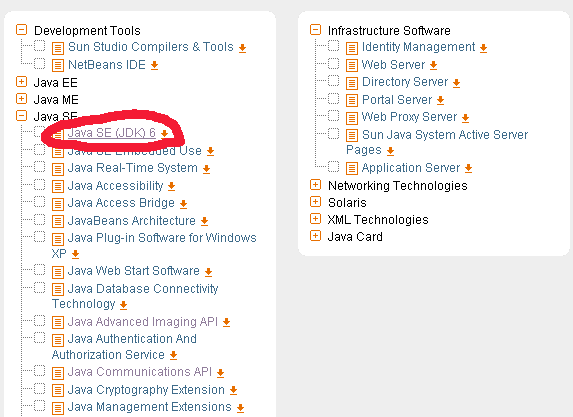Click download arrow beside Sun Studio Compilers & Tools

pos(242,48)
